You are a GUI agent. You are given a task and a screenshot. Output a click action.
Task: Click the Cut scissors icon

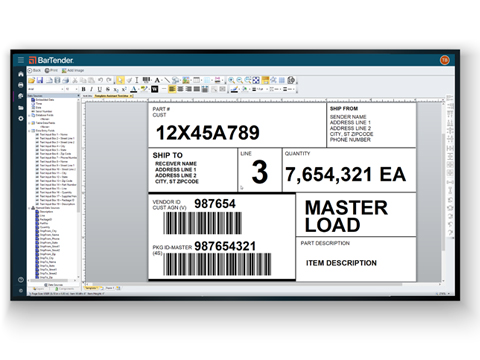coord(75,80)
